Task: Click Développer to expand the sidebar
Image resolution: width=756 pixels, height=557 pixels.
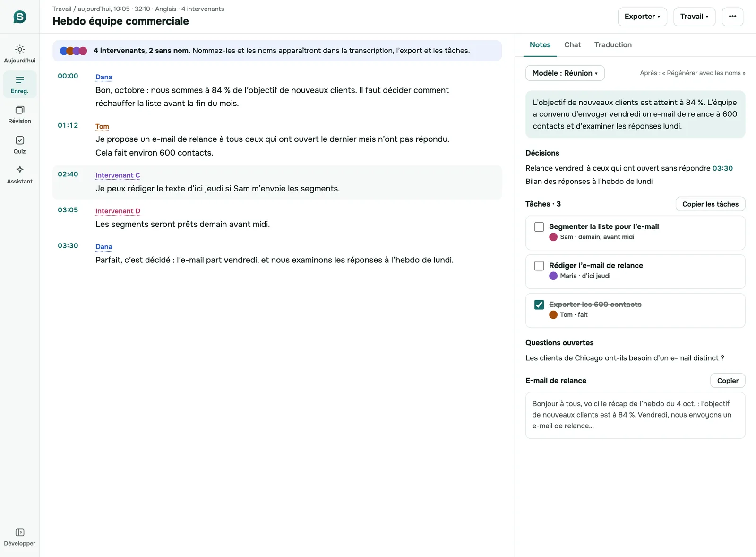Action: pyautogui.click(x=19, y=537)
